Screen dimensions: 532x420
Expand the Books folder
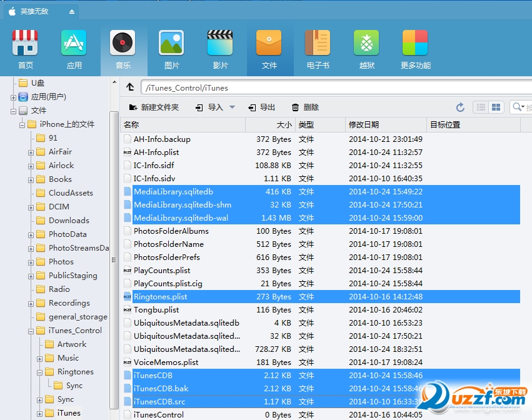(x=31, y=180)
